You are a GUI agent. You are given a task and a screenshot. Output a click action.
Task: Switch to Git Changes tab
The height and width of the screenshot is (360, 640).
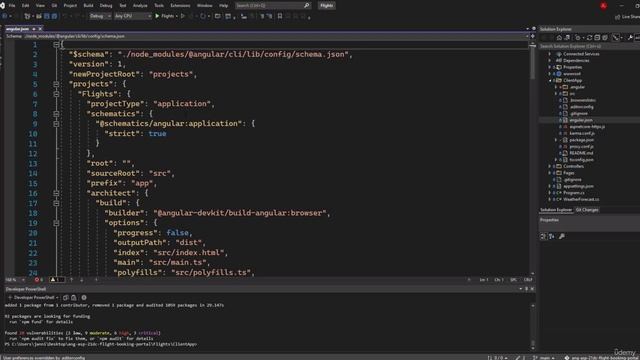tap(587, 210)
